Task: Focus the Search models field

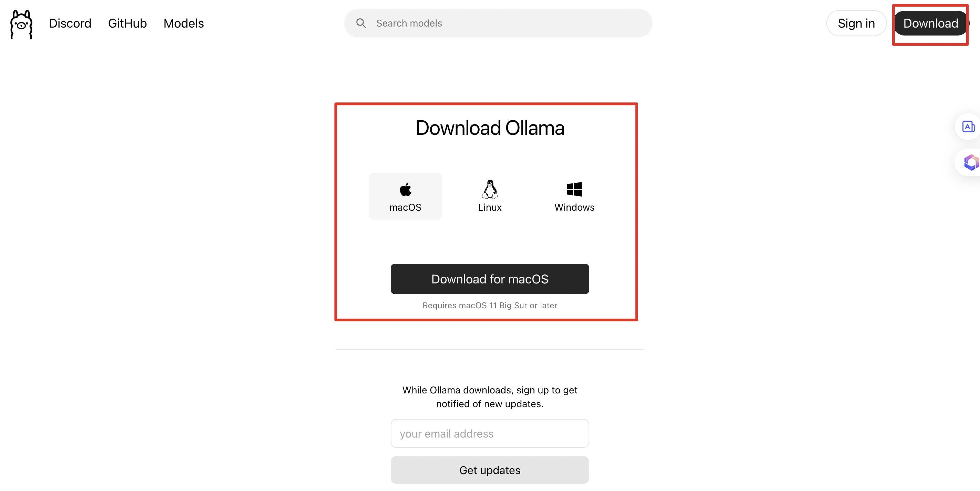Action: tap(498, 23)
